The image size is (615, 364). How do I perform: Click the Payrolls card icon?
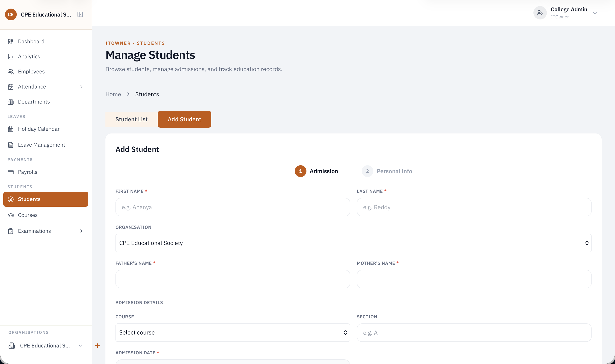point(10,172)
